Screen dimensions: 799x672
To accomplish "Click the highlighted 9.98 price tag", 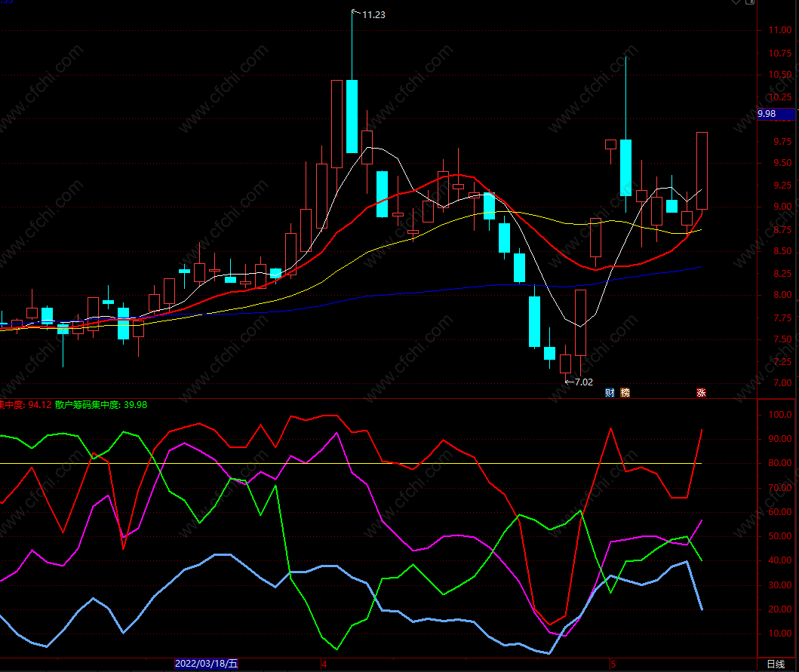I will coord(776,114).
